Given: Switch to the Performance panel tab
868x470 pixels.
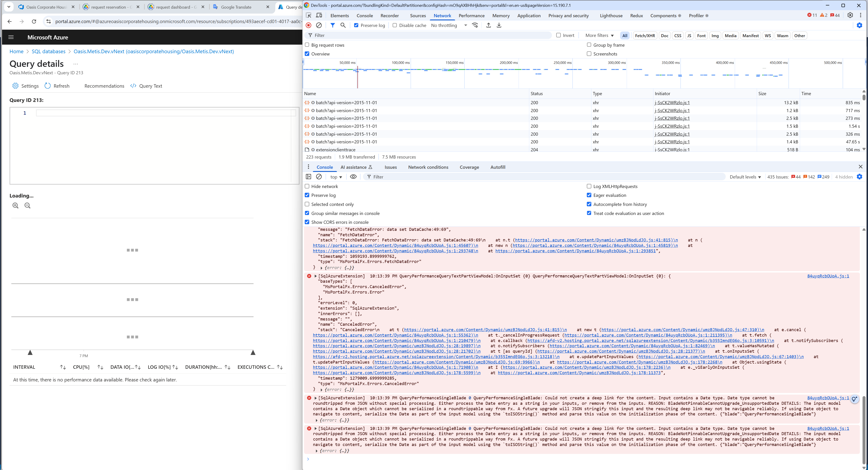Looking at the screenshot, I should click(x=471, y=15).
